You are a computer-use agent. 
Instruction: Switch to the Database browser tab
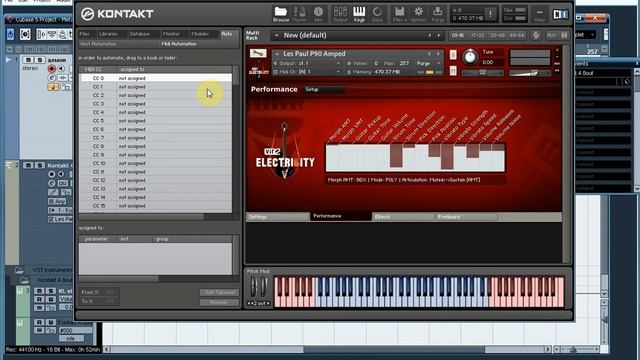point(140,34)
